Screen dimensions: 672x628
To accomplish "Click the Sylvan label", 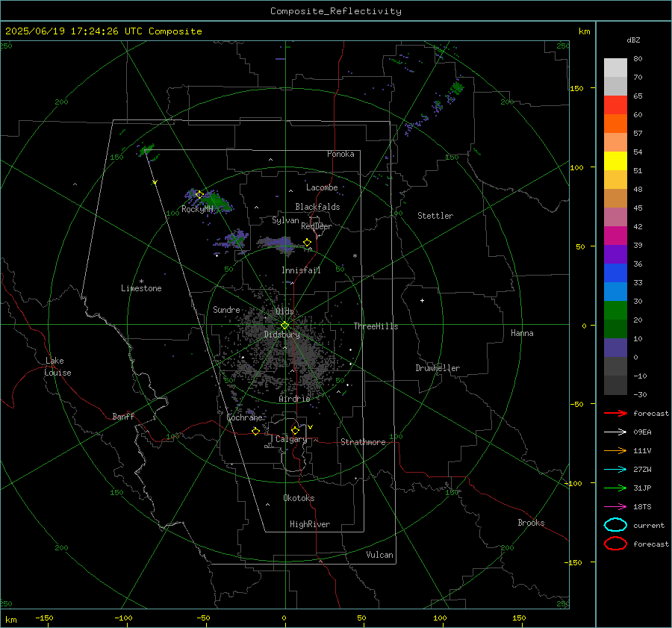I will tap(285, 220).
